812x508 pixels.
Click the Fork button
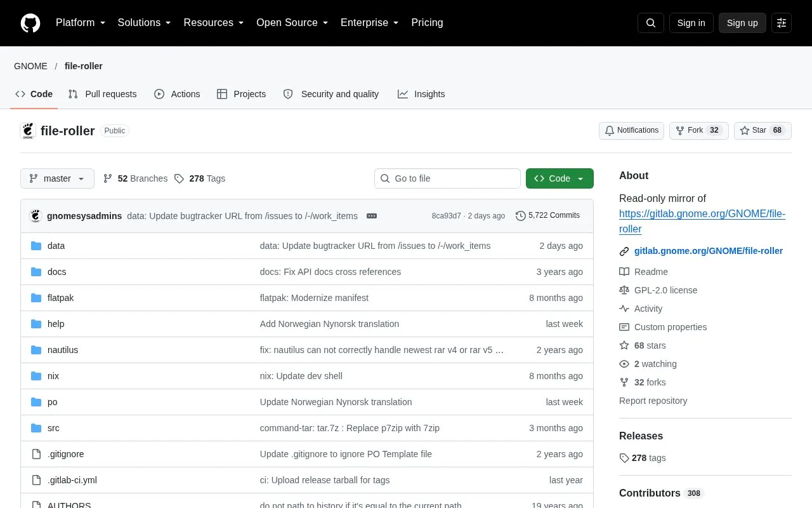click(698, 131)
